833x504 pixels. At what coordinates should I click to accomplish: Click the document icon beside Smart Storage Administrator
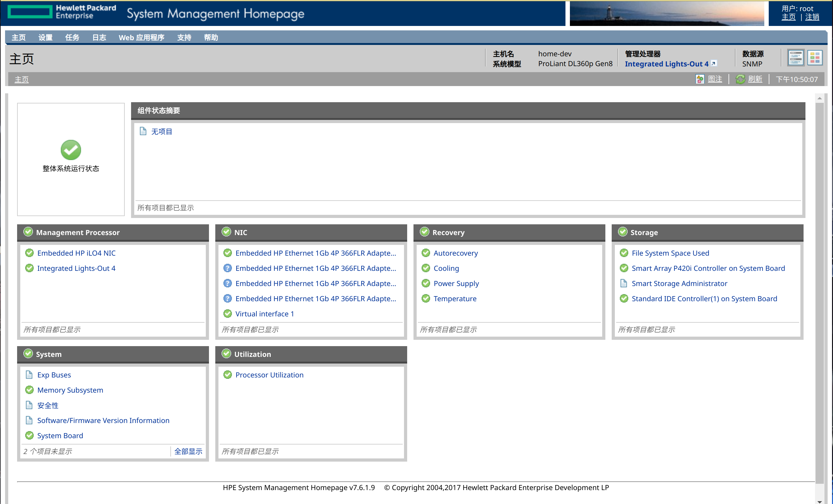pos(624,283)
